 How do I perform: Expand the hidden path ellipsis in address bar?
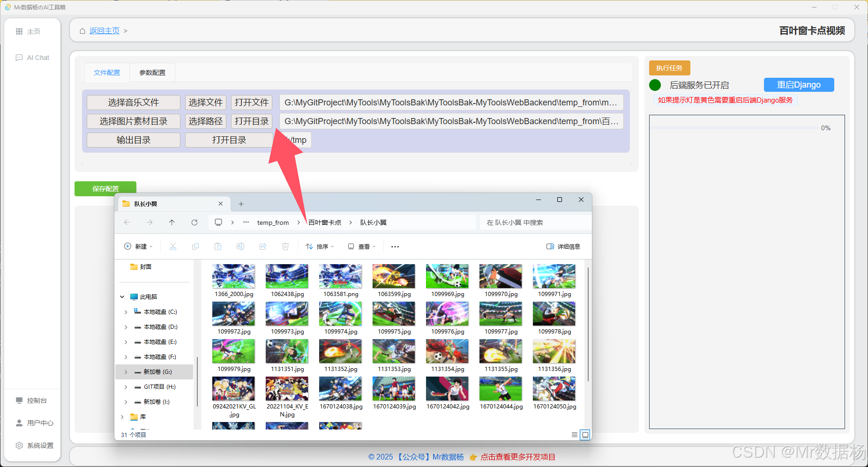246,222
